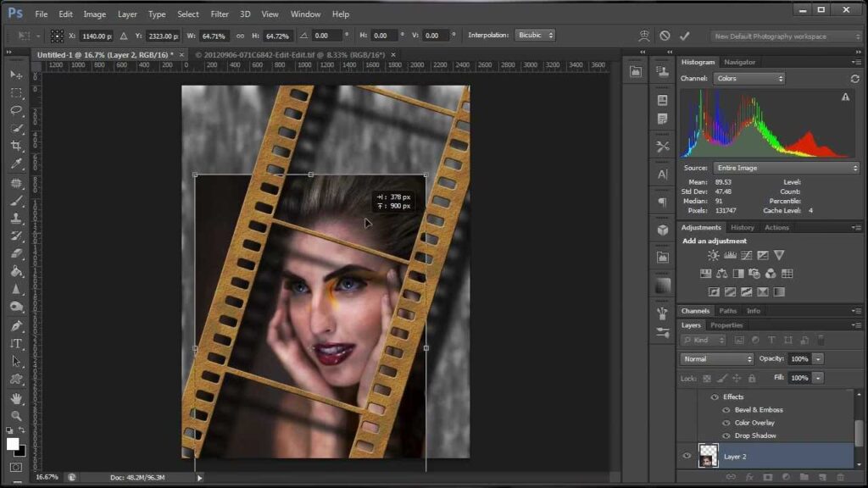
Task: Select the Lasso tool
Action: coord(16,110)
